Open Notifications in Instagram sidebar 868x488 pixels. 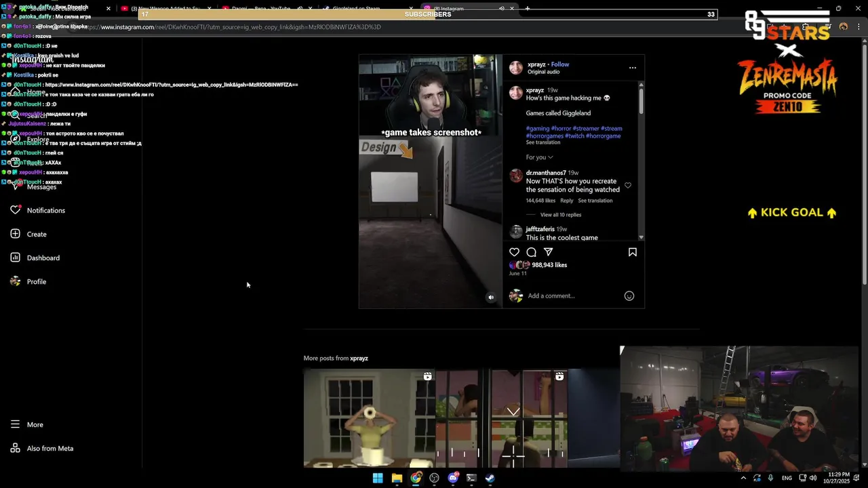38,210
